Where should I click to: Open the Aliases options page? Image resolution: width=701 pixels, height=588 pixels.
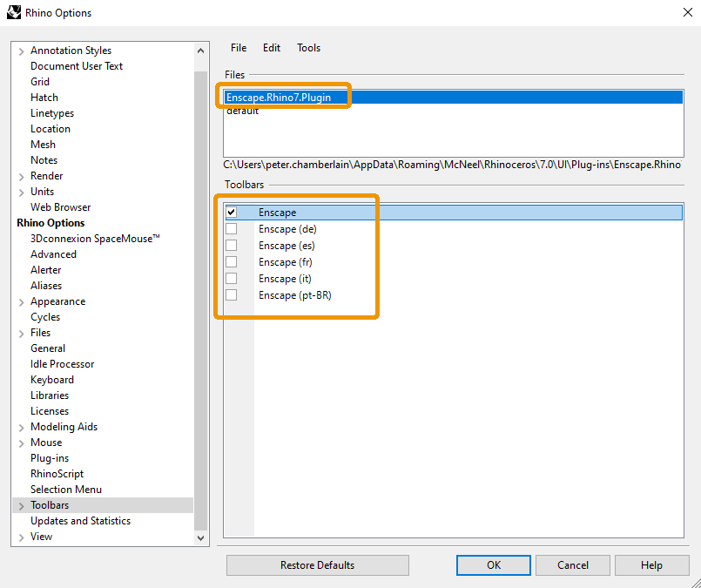[46, 285]
